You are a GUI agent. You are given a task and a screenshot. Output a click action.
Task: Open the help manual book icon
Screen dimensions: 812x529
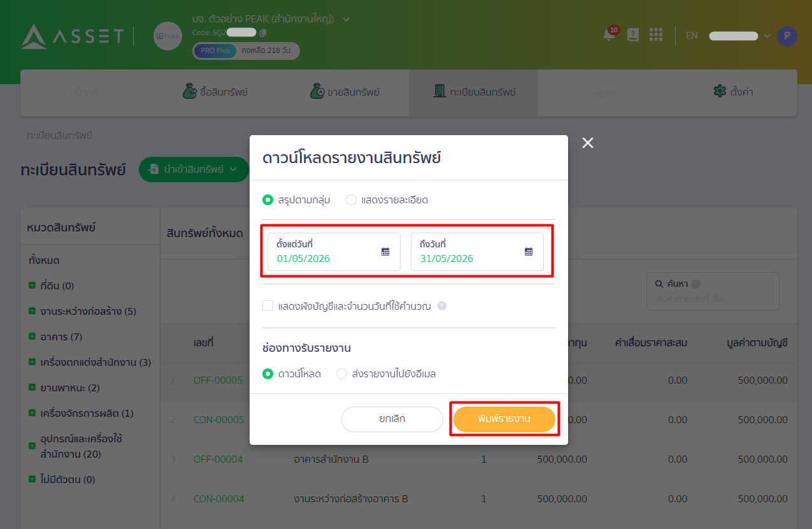click(x=632, y=35)
